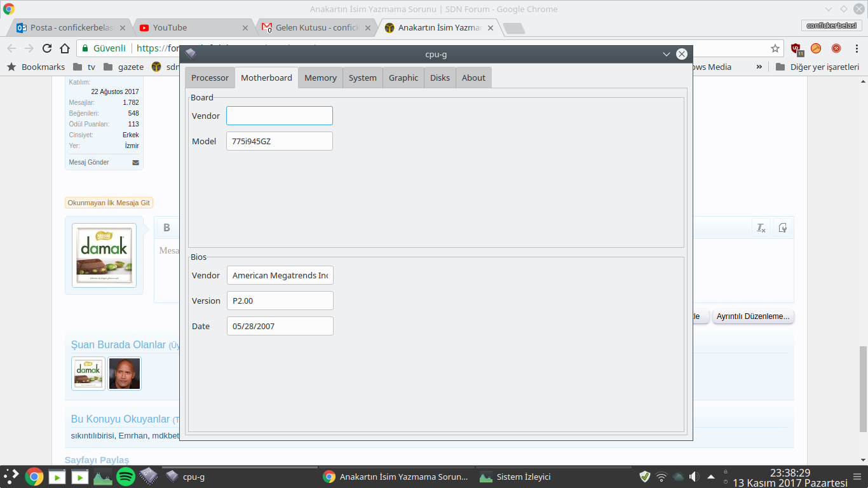The height and width of the screenshot is (488, 868).
Task: Open a new Chrome tab
Action: point(513,28)
